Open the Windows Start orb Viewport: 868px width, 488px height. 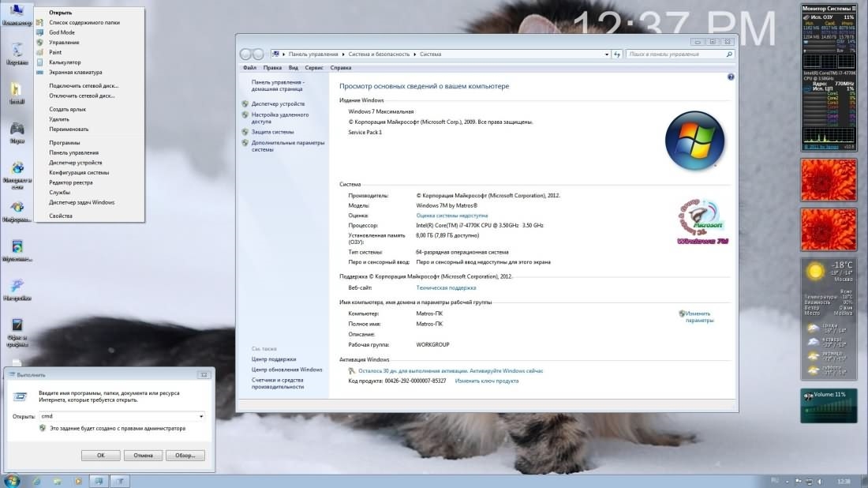[x=12, y=481]
